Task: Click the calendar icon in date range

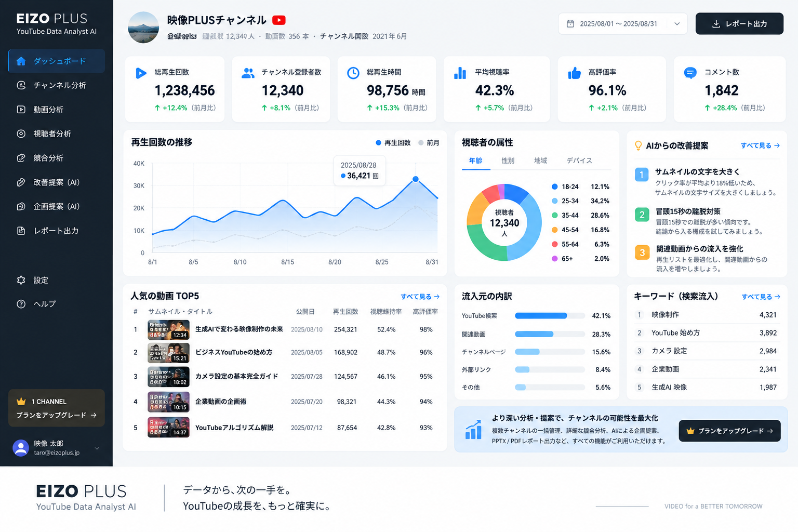Action: pos(570,24)
